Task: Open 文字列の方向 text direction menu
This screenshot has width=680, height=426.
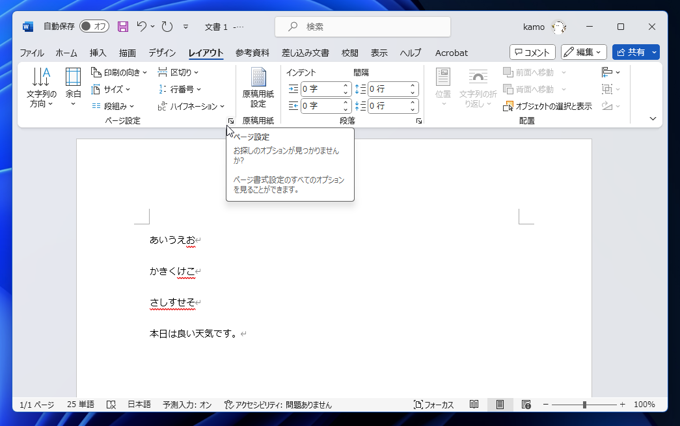Action: pos(41,88)
